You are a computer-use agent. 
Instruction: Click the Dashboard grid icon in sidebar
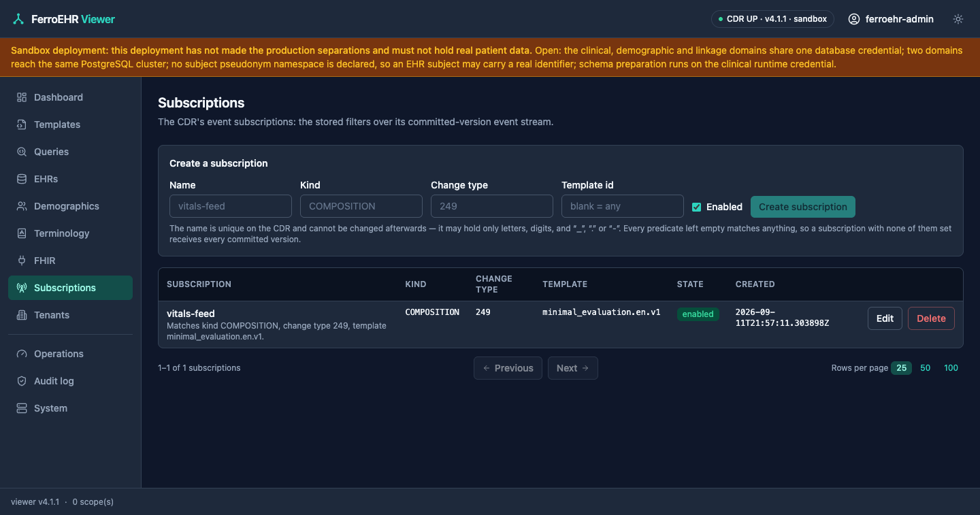pyautogui.click(x=22, y=97)
